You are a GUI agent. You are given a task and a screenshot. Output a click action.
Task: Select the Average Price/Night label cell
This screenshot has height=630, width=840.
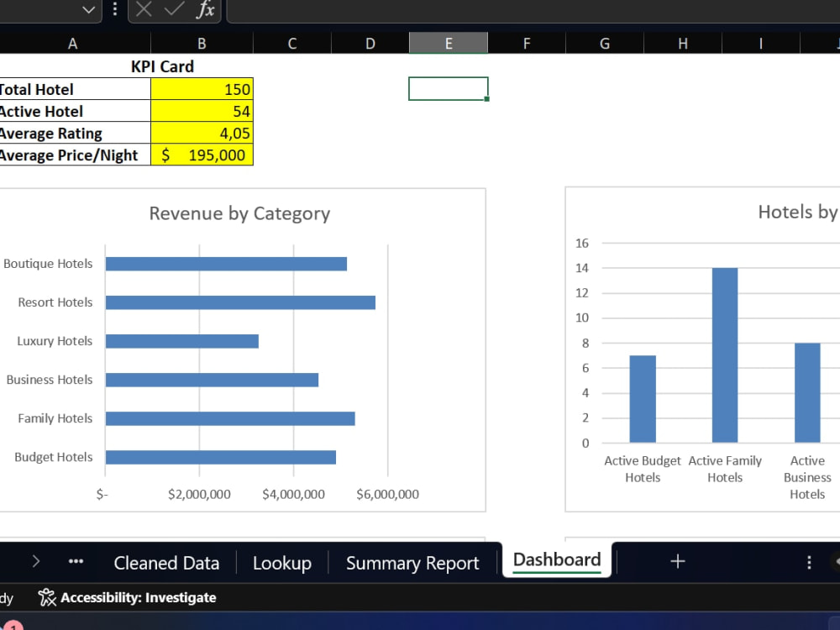click(x=75, y=155)
